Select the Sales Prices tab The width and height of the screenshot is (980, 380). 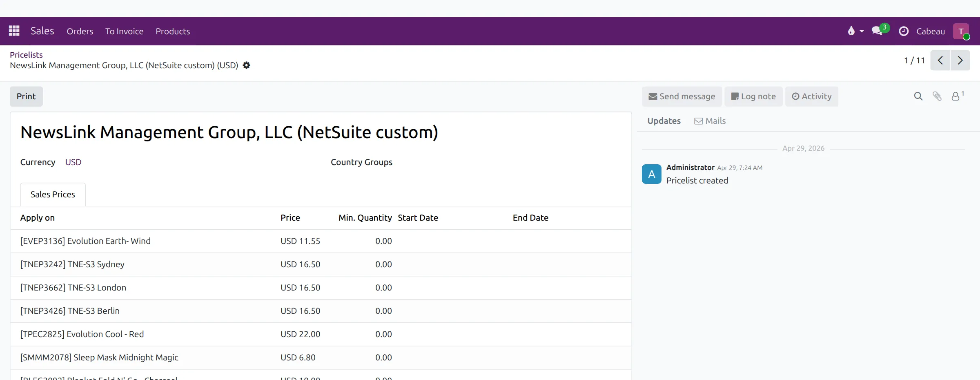pos(53,194)
